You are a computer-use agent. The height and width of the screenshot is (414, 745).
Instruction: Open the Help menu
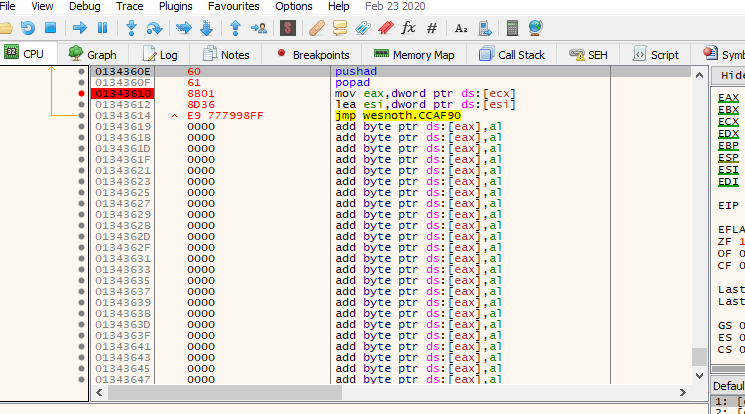[x=339, y=6]
